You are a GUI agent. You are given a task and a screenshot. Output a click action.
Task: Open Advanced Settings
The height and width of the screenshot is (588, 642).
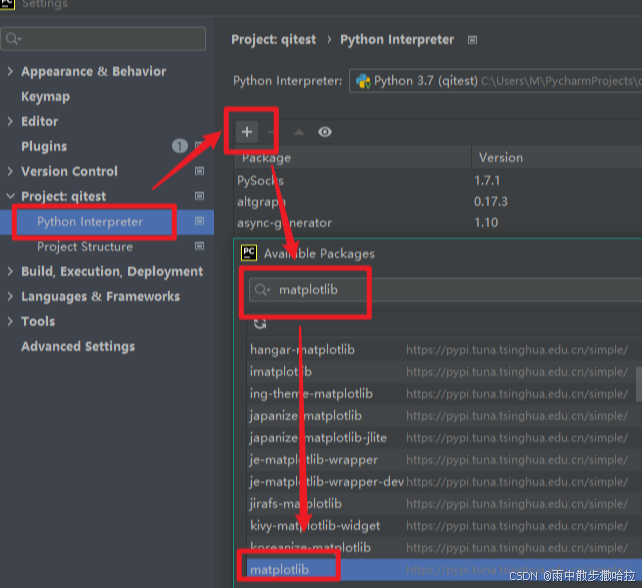coord(78,346)
